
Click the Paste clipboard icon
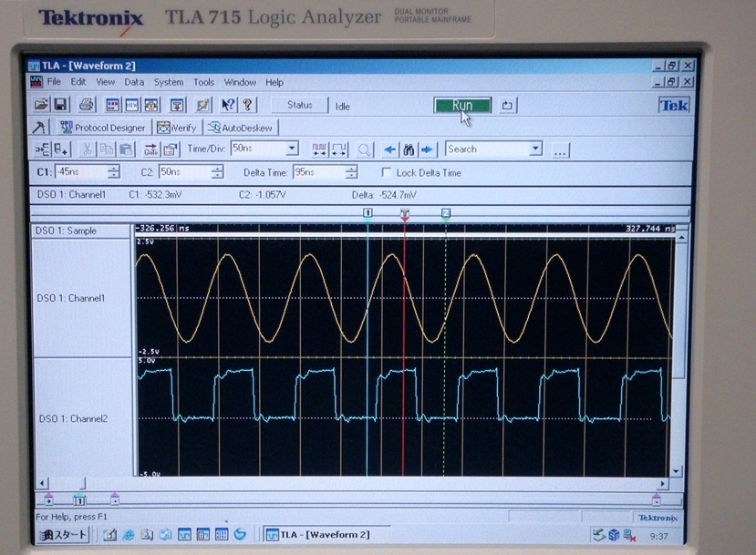(x=126, y=149)
